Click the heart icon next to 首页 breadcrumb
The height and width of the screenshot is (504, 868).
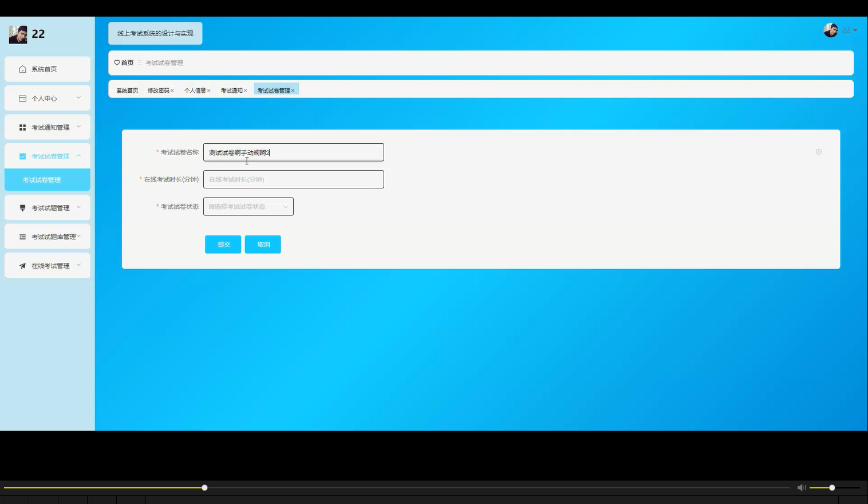(117, 62)
